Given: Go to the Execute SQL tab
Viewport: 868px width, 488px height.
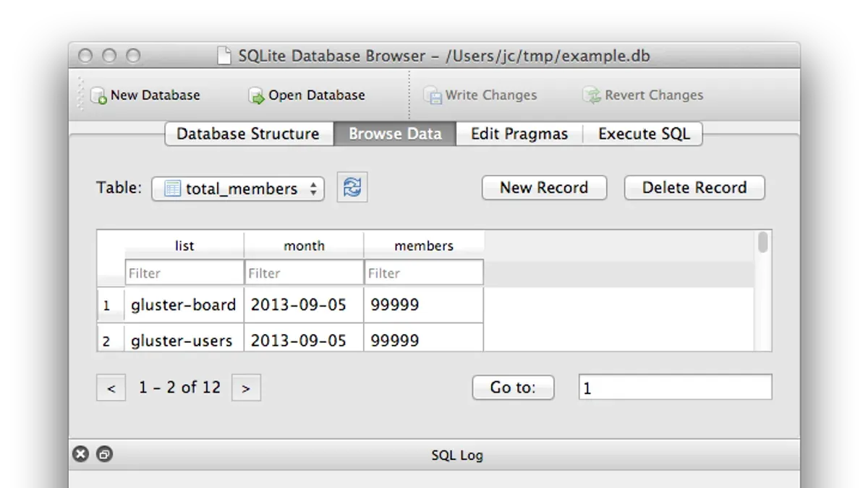Looking at the screenshot, I should click(x=643, y=134).
